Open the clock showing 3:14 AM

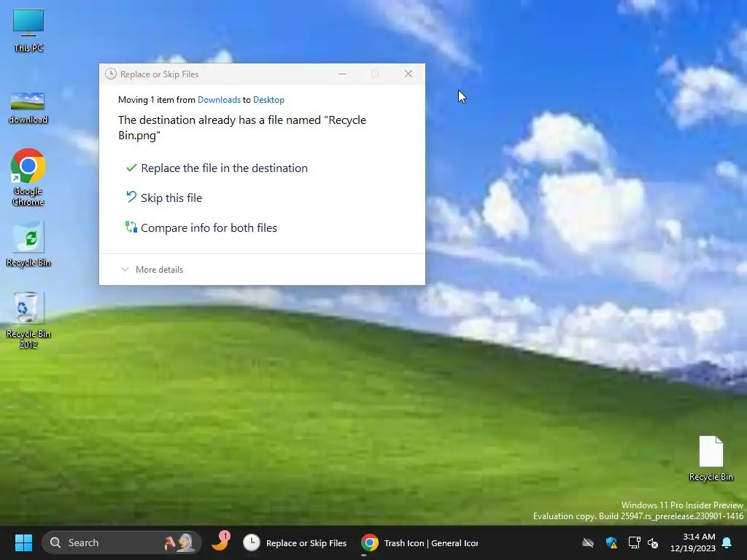pyautogui.click(x=693, y=542)
